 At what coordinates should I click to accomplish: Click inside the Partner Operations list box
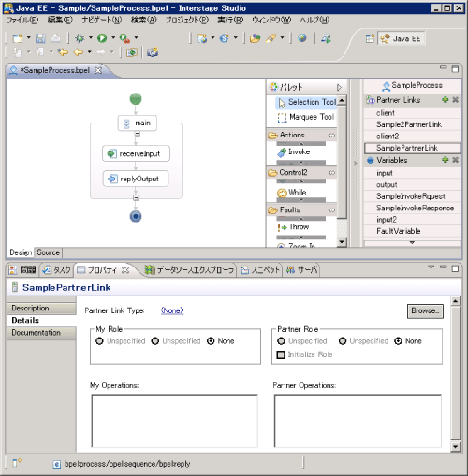click(x=358, y=421)
